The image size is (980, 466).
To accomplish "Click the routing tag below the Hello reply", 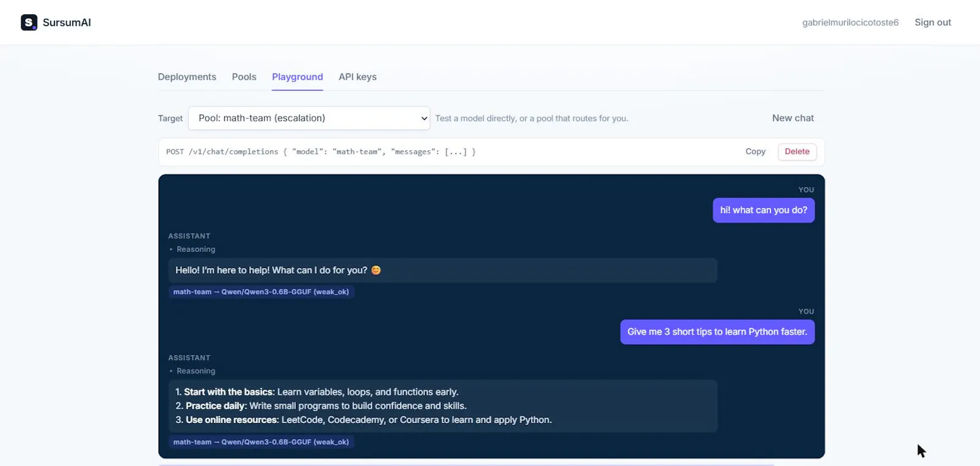I will tap(261, 292).
